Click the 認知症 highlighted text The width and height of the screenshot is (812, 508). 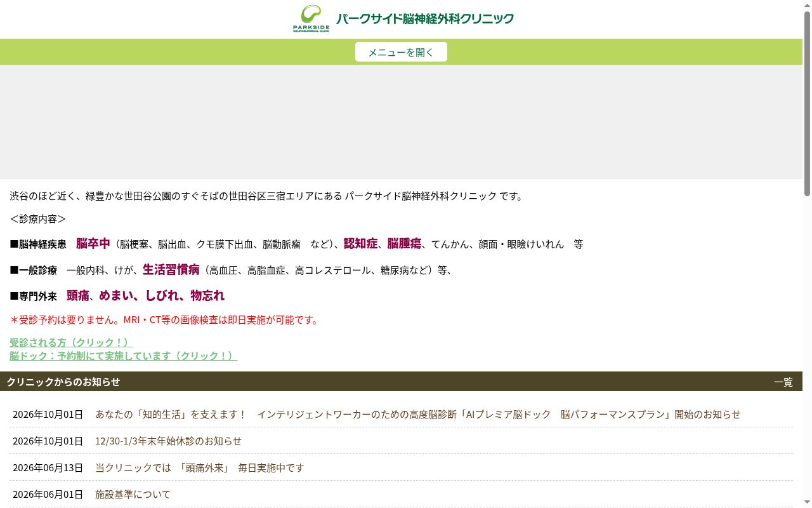point(360,243)
